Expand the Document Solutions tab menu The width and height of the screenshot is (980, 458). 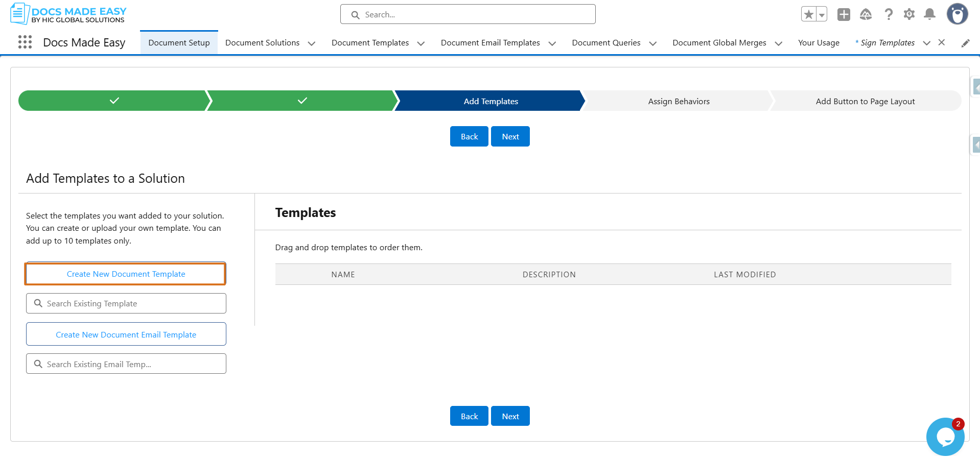(x=311, y=43)
